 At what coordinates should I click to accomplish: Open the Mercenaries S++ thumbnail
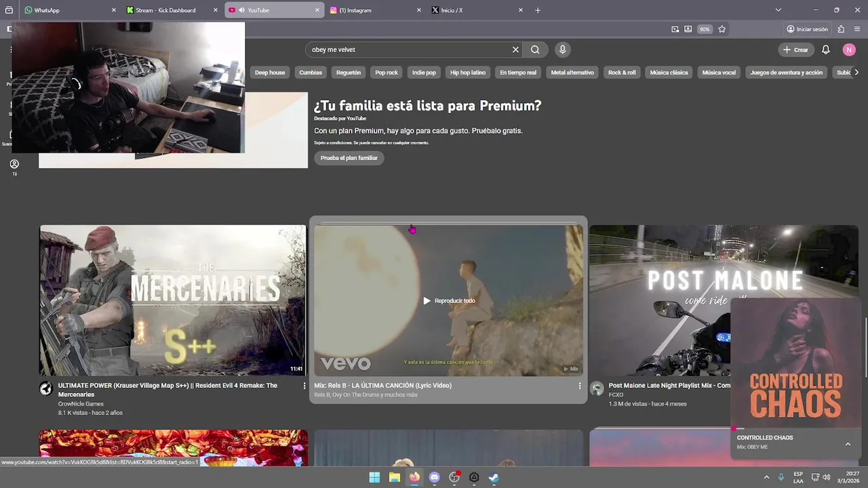point(173,300)
